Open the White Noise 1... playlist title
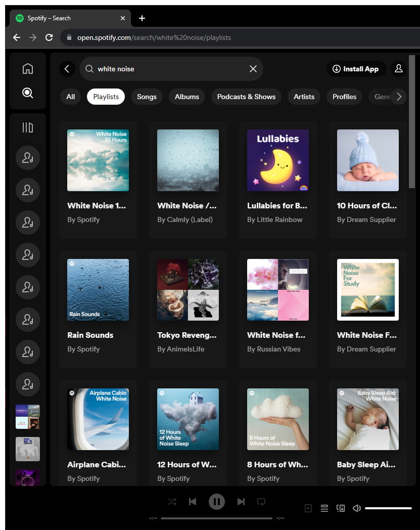Viewport: 420px width, 530px height. pyautogui.click(x=97, y=205)
